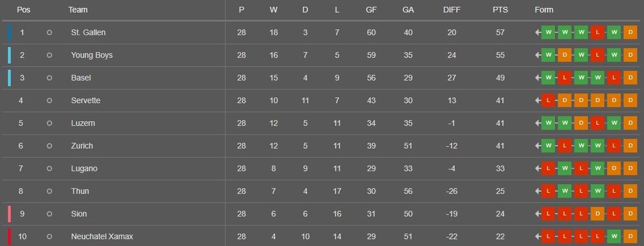Open the Zurich team link
This screenshot has height=246, width=644.
(x=82, y=146)
